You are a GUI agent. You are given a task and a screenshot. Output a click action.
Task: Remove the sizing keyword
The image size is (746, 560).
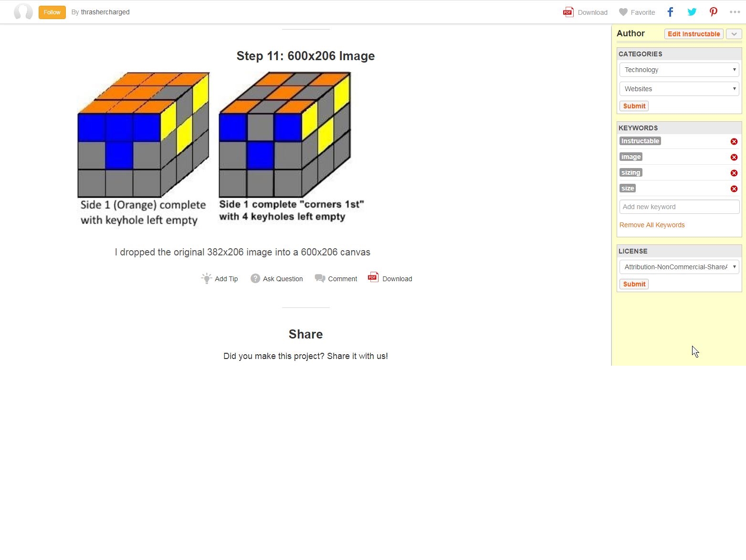[x=734, y=173]
